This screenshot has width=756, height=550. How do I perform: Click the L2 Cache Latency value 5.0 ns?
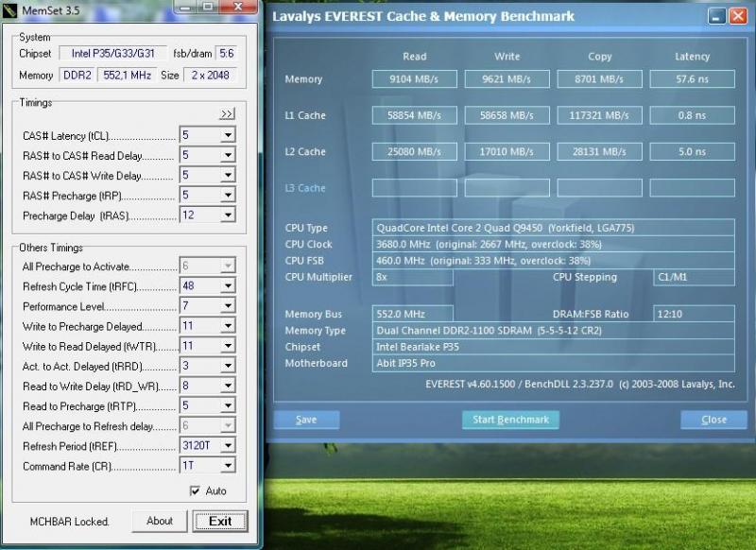pyautogui.click(x=693, y=152)
